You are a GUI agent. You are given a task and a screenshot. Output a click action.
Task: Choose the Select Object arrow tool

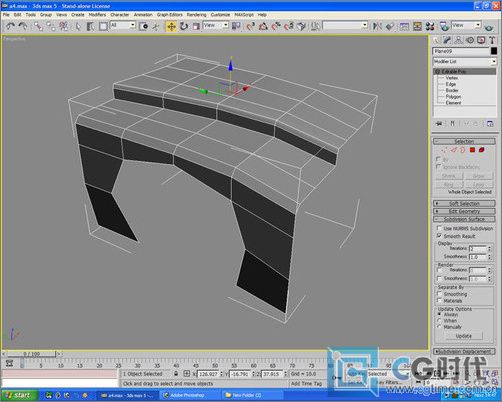[x=78, y=26]
